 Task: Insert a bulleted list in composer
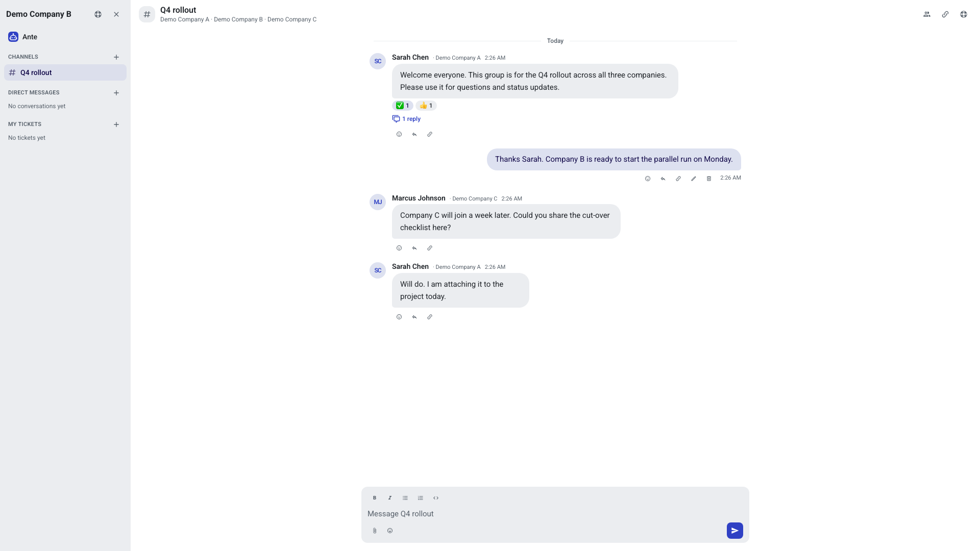click(405, 498)
